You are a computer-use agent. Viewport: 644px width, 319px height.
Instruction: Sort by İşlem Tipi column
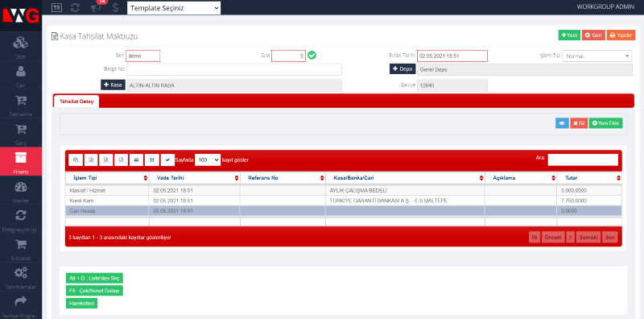click(x=107, y=178)
